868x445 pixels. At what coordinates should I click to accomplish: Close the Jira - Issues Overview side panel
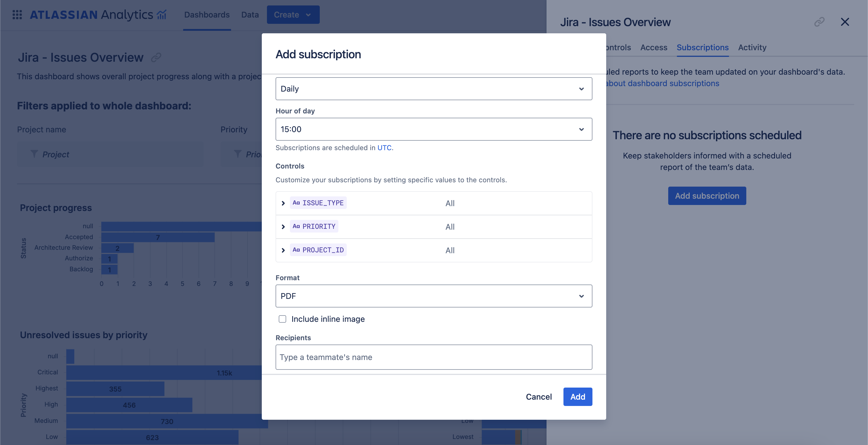tap(845, 22)
